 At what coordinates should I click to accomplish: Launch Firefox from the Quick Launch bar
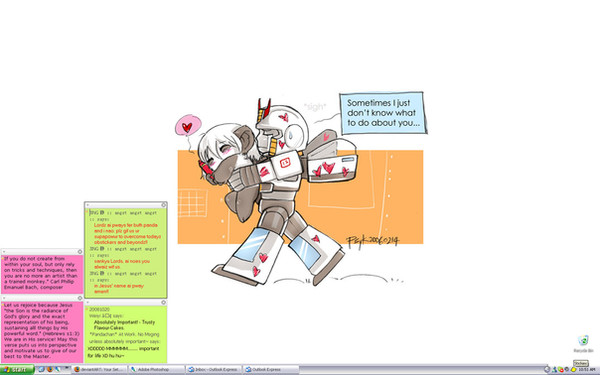click(50, 369)
